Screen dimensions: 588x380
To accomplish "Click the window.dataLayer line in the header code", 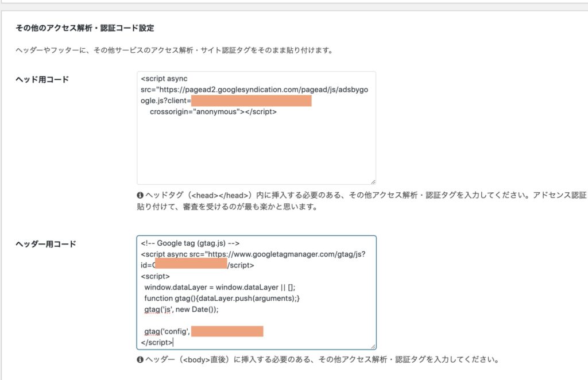I will pos(220,288).
